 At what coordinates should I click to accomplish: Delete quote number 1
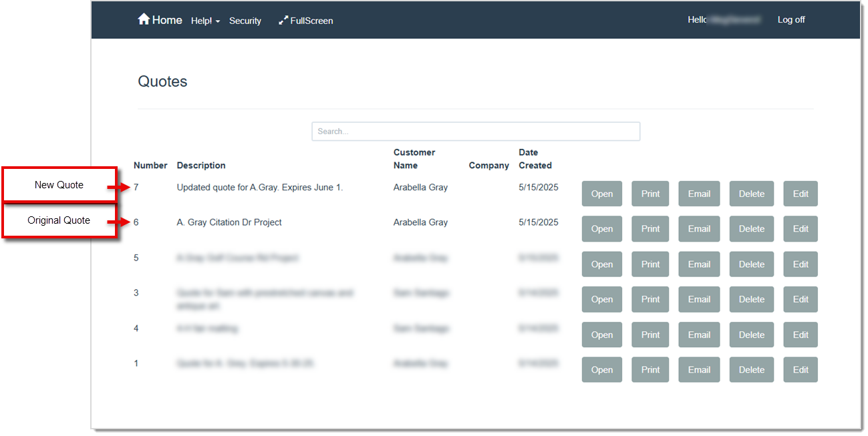(751, 370)
